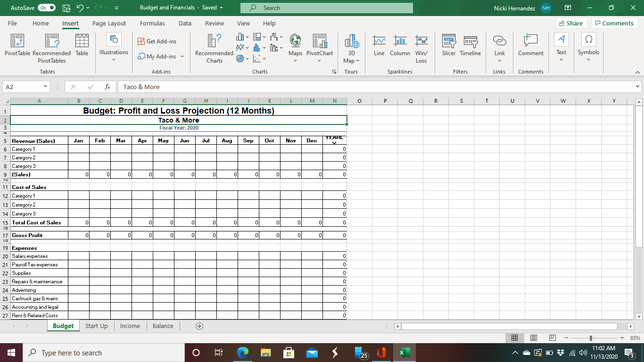Insert a Line sparkline

[379, 45]
